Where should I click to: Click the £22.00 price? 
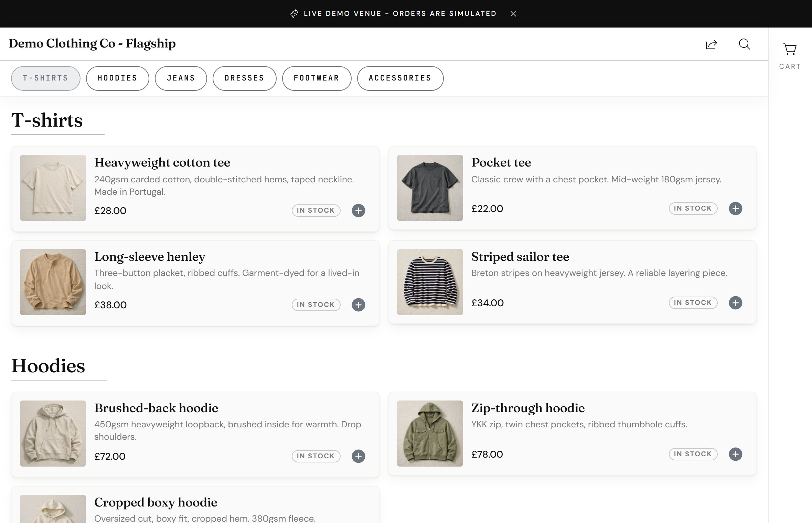(x=487, y=209)
